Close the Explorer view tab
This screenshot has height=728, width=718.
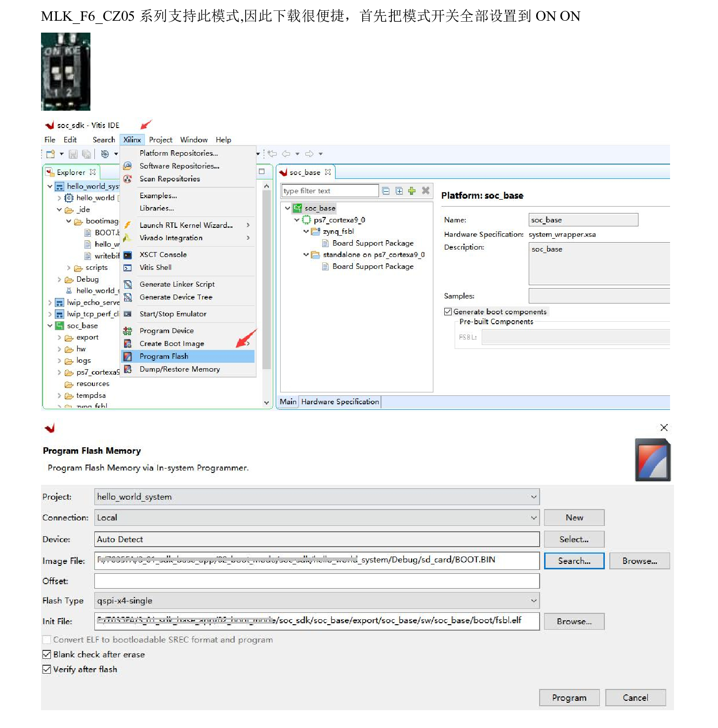tap(92, 172)
